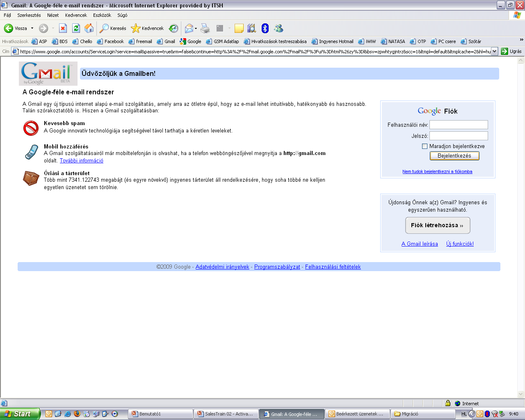Image resolution: width=525 pixels, height=420 pixels.
Task: Open the Szerkesztés menu
Action: [29, 15]
